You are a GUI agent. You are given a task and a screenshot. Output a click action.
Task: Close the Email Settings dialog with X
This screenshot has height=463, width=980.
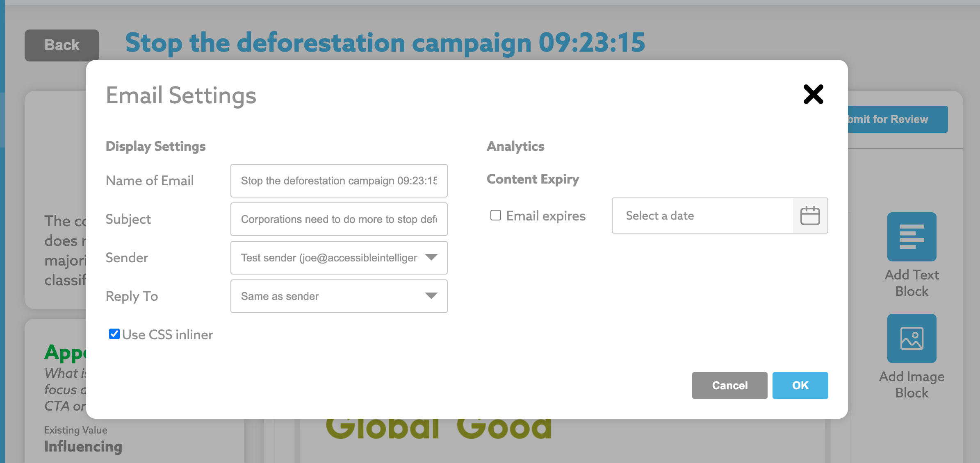pos(813,94)
